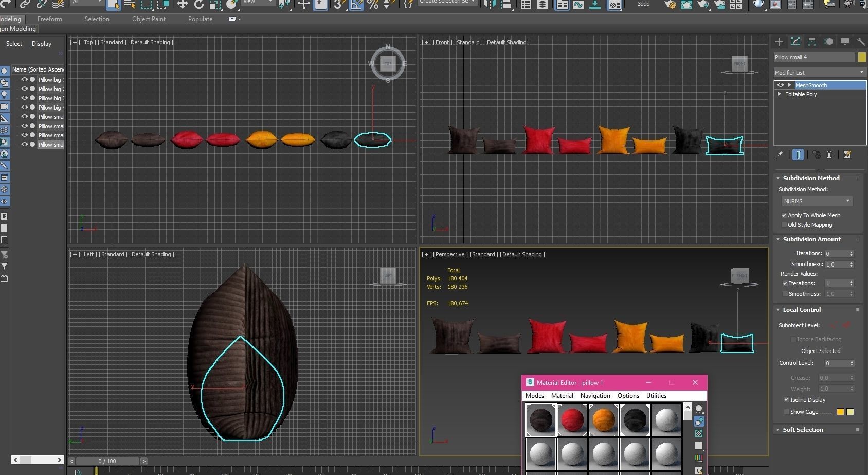Screen dimensions: 868x475
Task: Click the Unlink Selection icon
Action: (x=41, y=4)
